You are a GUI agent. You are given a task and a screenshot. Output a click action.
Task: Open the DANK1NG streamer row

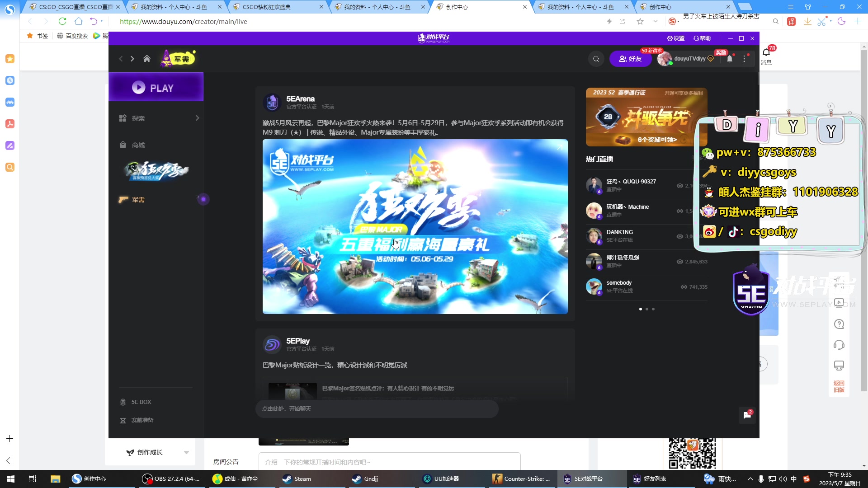tap(646, 235)
